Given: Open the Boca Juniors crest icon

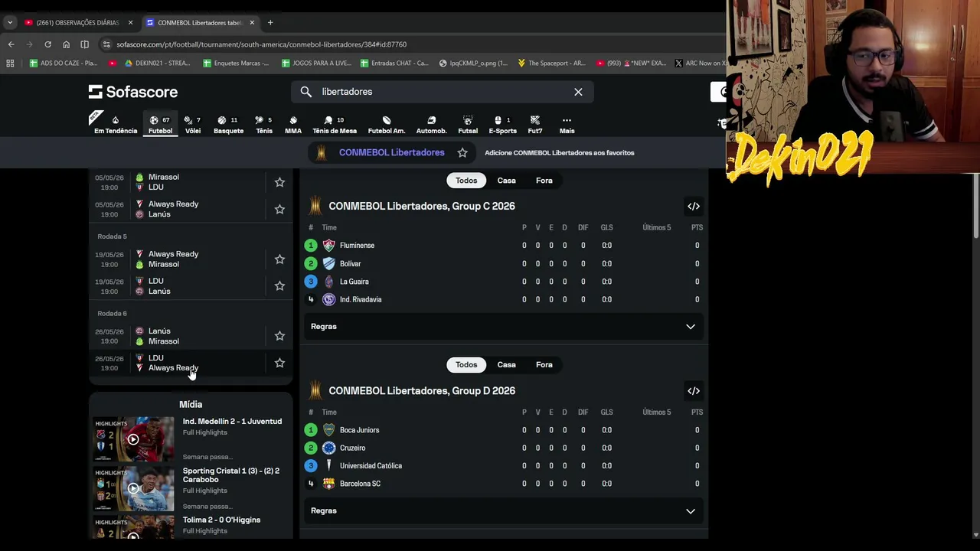Looking at the screenshot, I should [328, 430].
